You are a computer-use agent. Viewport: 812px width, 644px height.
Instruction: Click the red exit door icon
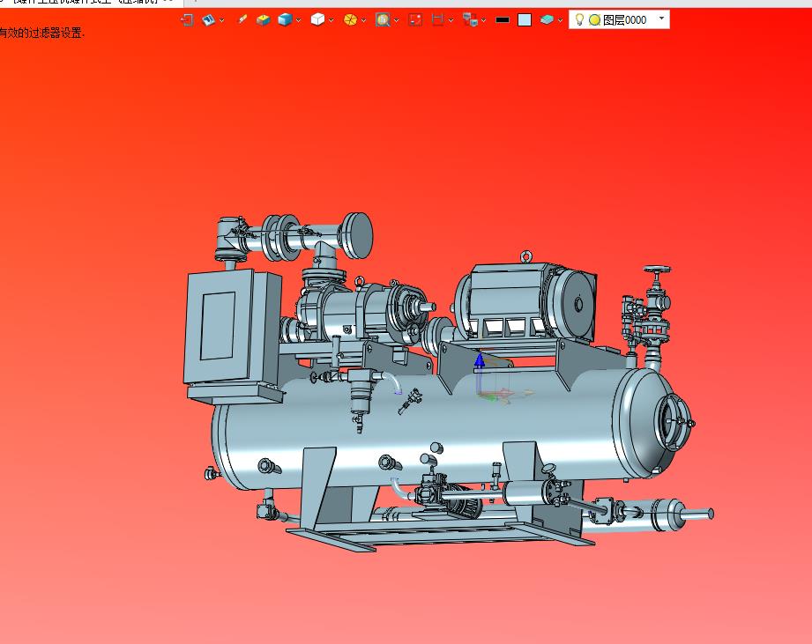tap(187, 19)
